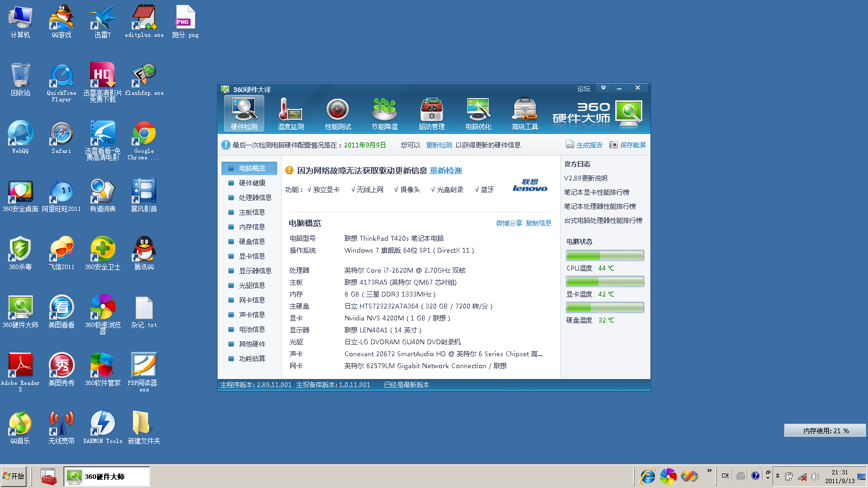Image resolution: width=868 pixels, height=488 pixels.
Task: Select the 暴风影音 desktop icon
Action: tap(144, 196)
